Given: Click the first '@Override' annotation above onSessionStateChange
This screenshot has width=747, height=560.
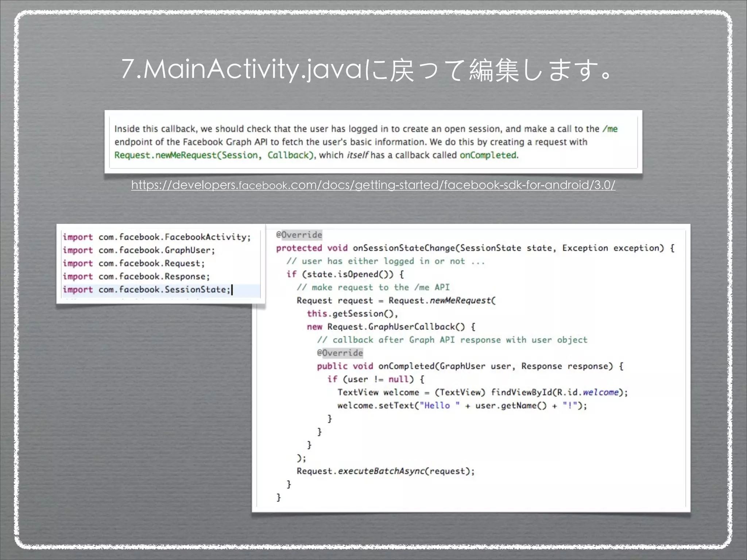Looking at the screenshot, I should (299, 235).
